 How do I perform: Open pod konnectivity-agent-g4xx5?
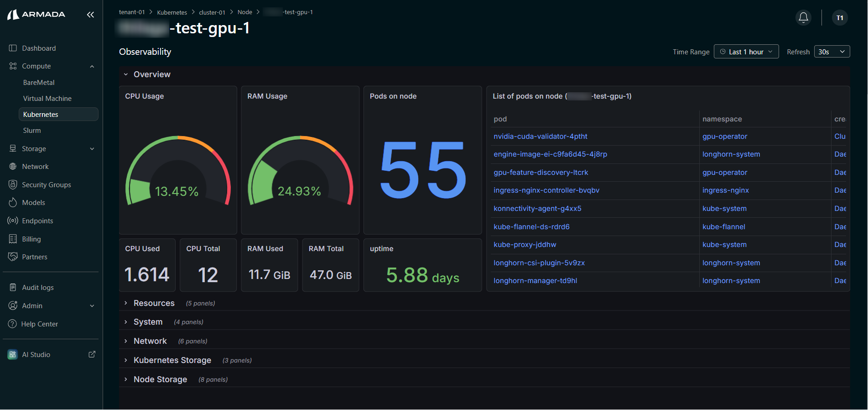[x=537, y=209]
